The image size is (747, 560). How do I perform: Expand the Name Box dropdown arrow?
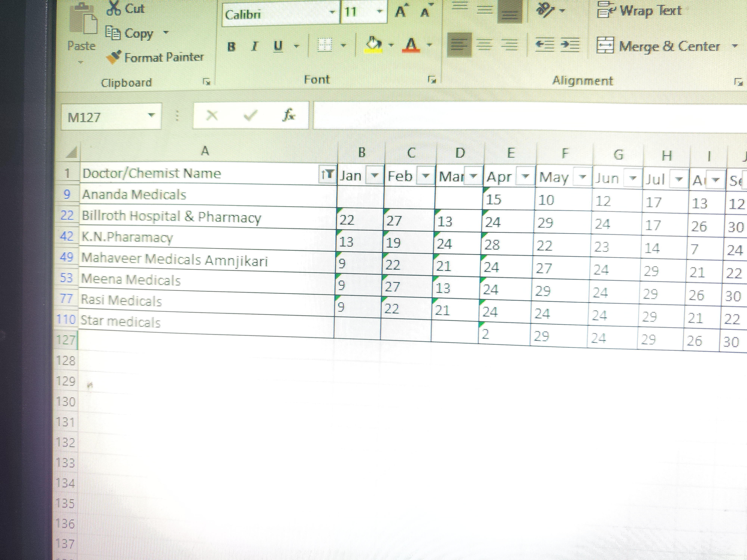point(151,115)
